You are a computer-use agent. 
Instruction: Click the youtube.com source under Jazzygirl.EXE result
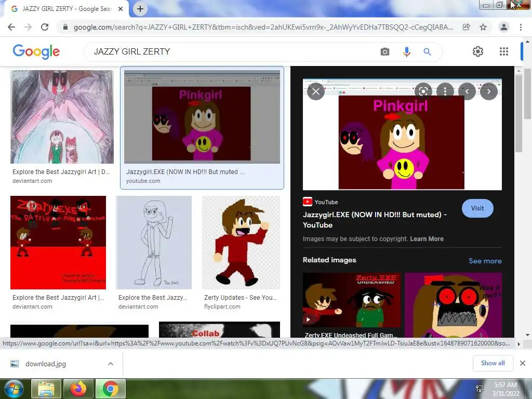(x=143, y=181)
